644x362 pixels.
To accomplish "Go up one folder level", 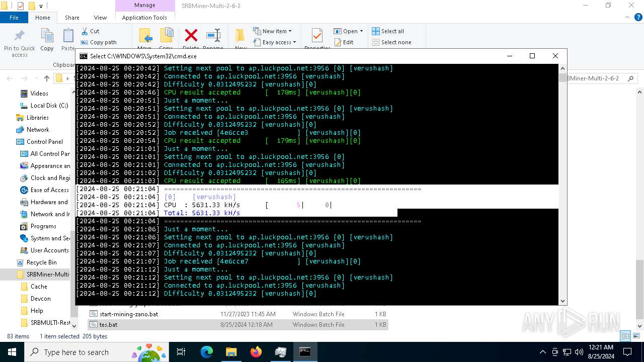I will click(x=47, y=78).
